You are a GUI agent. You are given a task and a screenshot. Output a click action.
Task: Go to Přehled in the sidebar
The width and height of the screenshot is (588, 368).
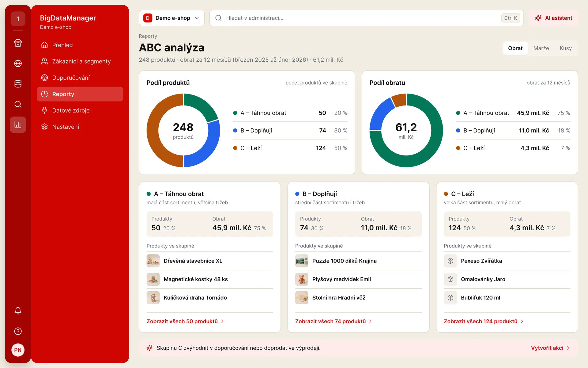point(80,45)
